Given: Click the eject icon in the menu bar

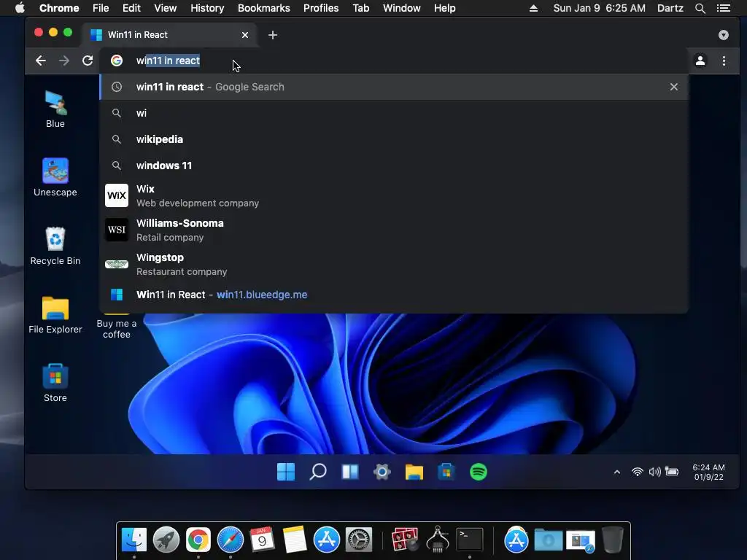Looking at the screenshot, I should [533, 8].
